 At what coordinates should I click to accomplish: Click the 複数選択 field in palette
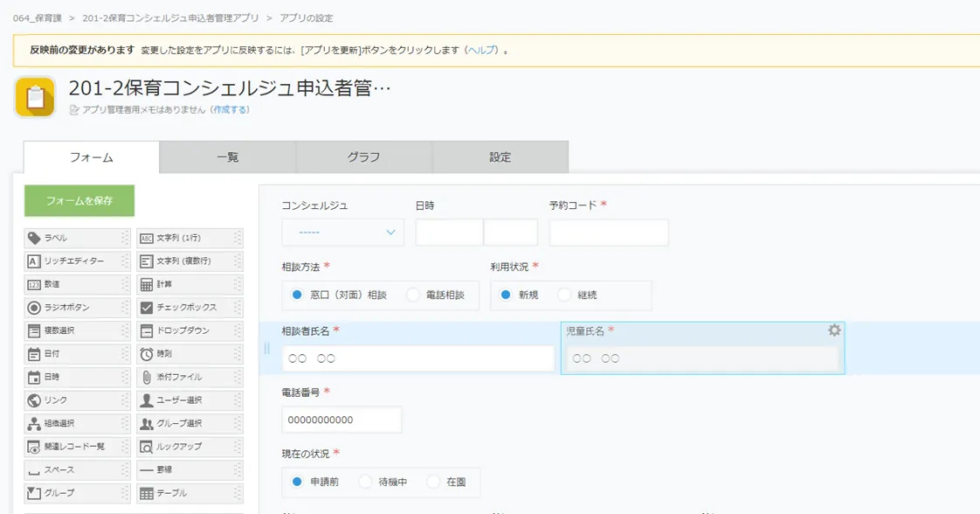click(x=73, y=331)
